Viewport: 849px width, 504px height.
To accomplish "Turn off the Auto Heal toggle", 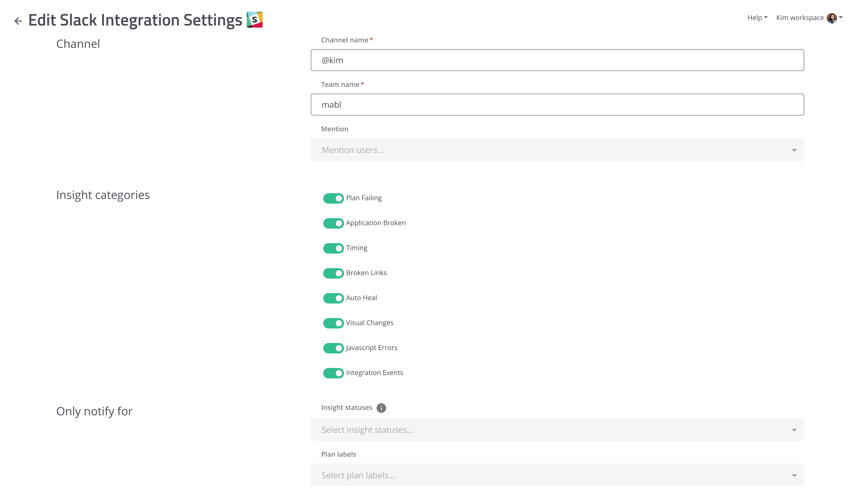I will pos(333,298).
